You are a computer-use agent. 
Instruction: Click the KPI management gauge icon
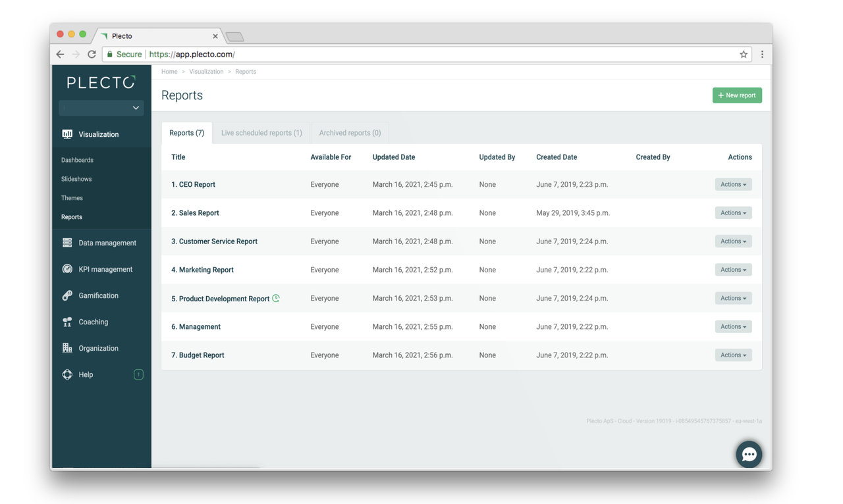[67, 269]
